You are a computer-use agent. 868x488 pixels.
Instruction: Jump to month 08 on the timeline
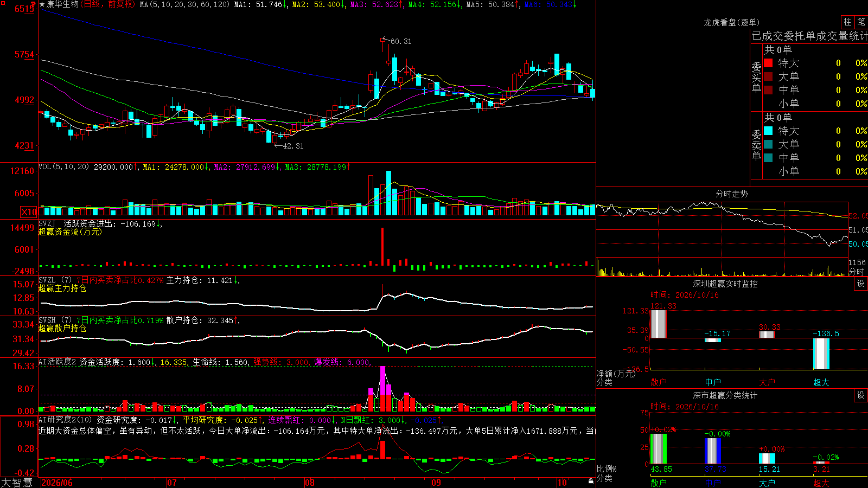click(x=310, y=483)
